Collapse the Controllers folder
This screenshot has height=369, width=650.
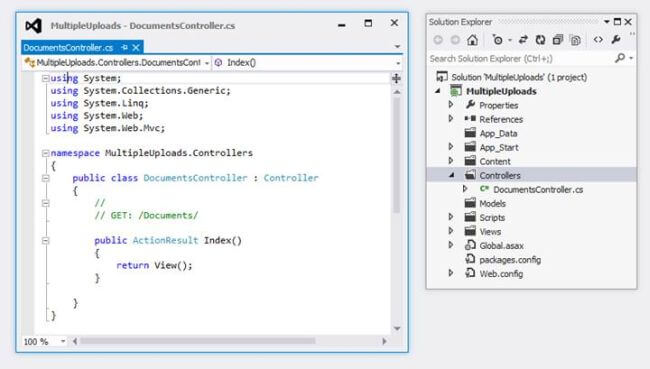451,175
